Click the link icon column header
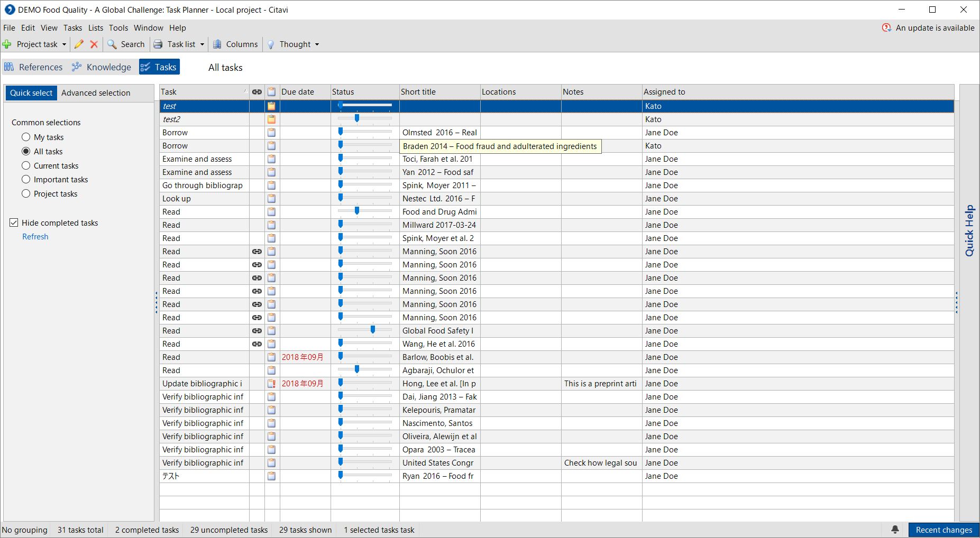The width and height of the screenshot is (980, 538). click(x=257, y=92)
